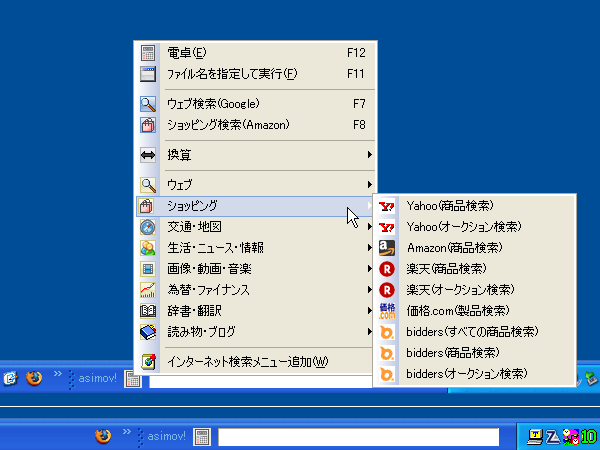Image resolution: width=600 pixels, height=450 pixels.
Task: Click the calculator icon beside the upper asimov! label
Action: click(133, 379)
